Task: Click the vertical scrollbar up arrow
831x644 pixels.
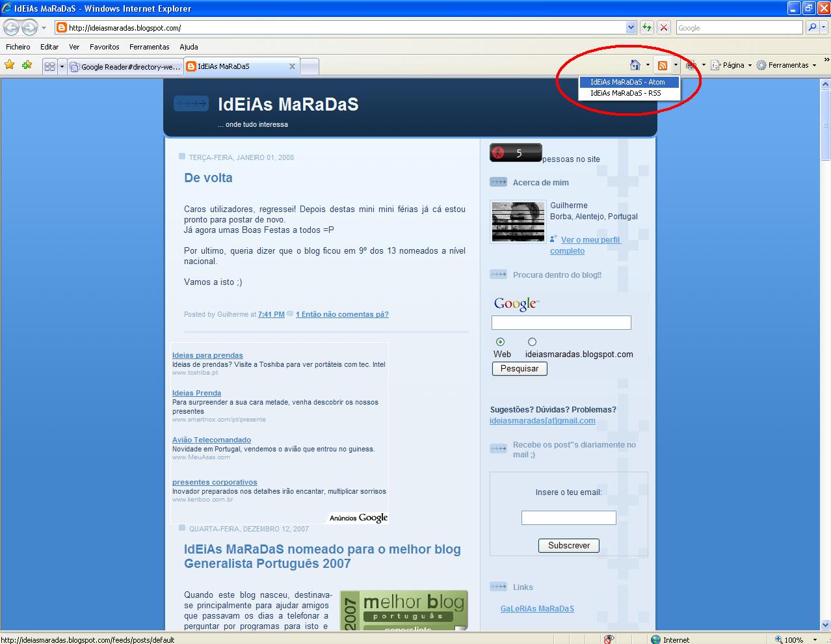Action: click(826, 84)
